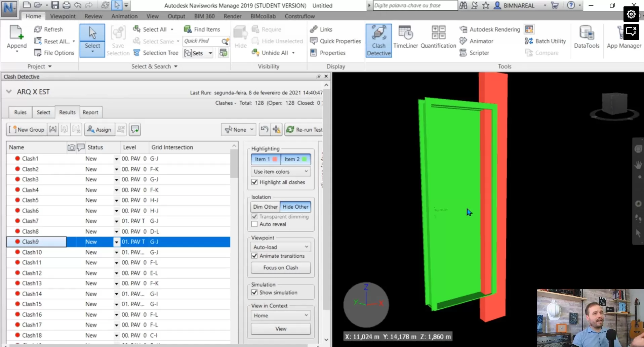Toggle Item 1 highlighting

point(266,159)
